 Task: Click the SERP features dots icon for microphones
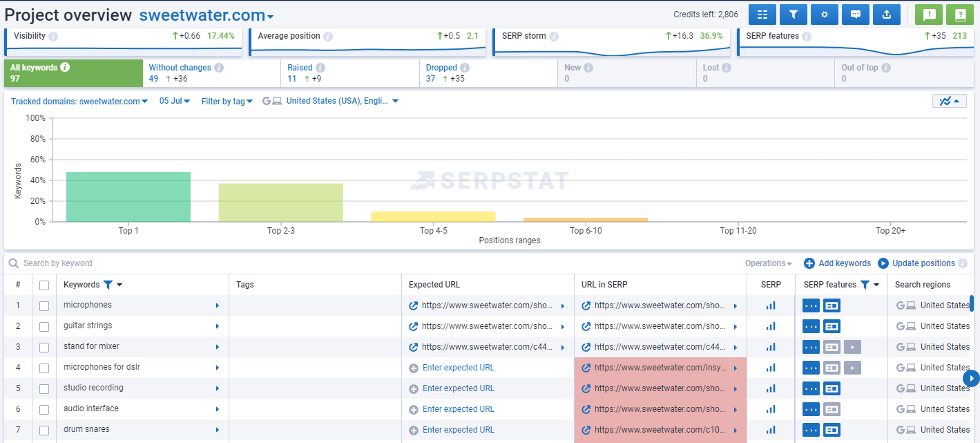click(811, 305)
